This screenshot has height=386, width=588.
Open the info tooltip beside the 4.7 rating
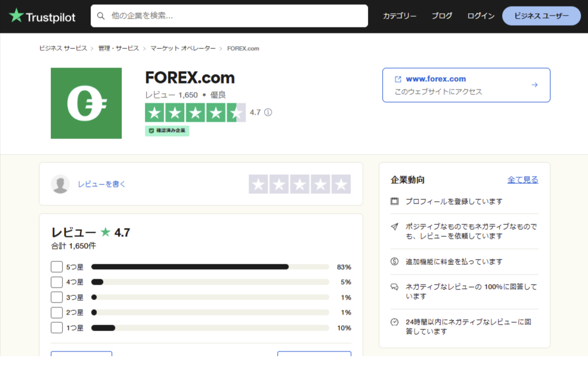[269, 112]
